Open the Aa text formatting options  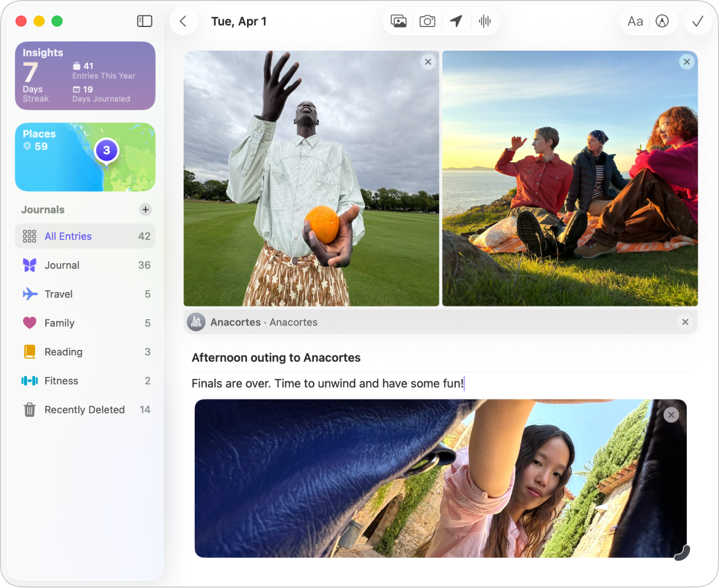point(634,21)
